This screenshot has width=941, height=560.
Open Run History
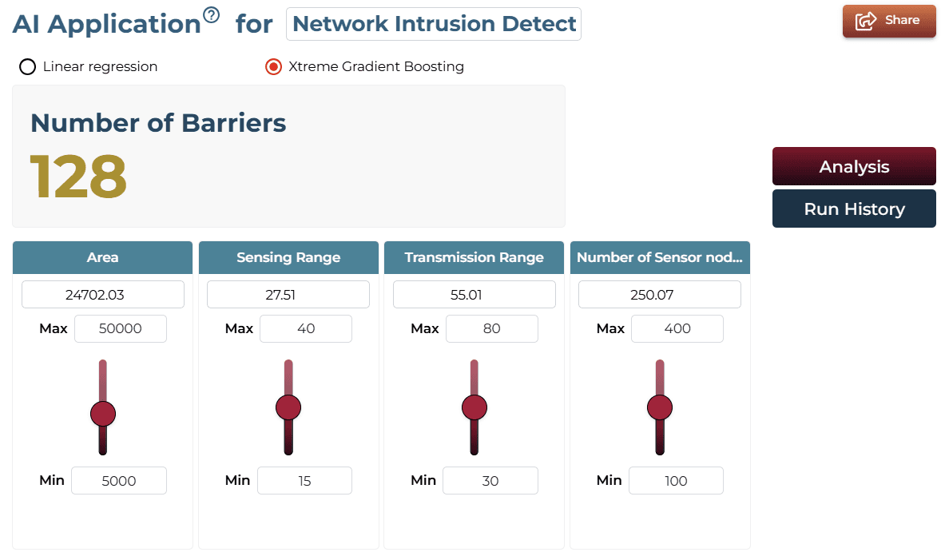pos(854,209)
